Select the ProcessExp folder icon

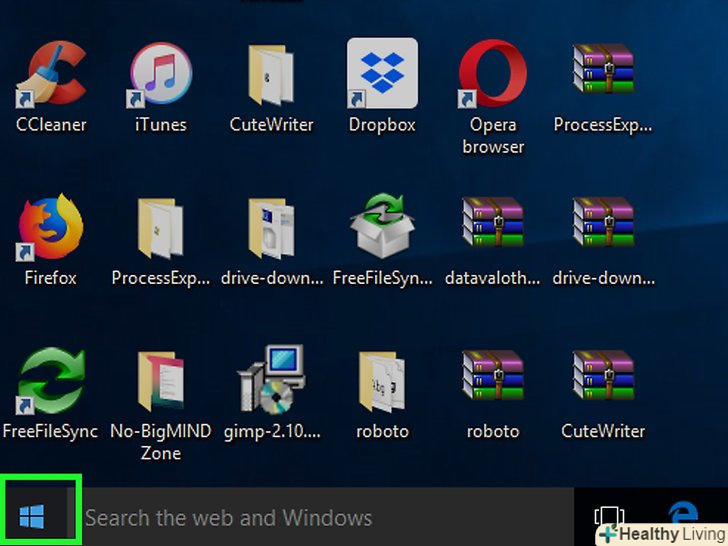(x=160, y=228)
